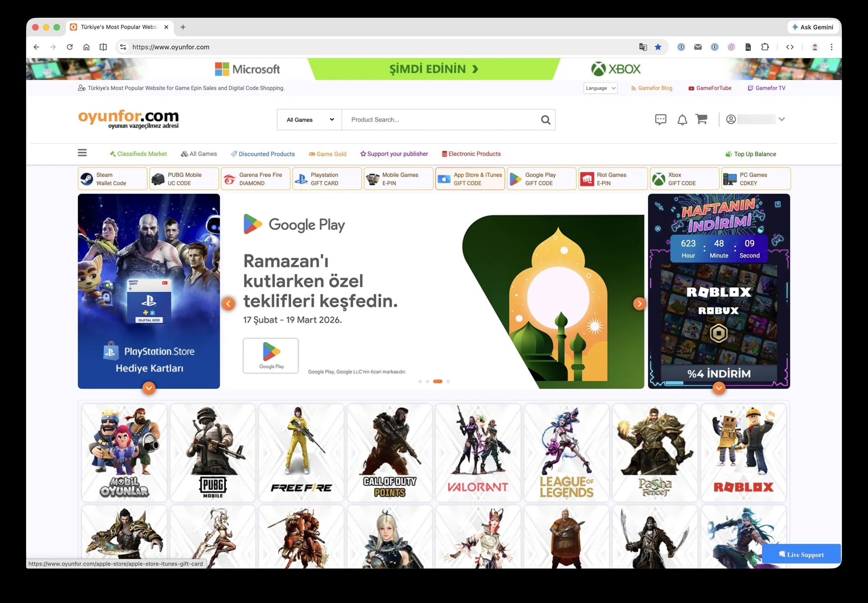868x603 pixels.
Task: Select the fourth carousel dot indicator
Action: (x=448, y=382)
